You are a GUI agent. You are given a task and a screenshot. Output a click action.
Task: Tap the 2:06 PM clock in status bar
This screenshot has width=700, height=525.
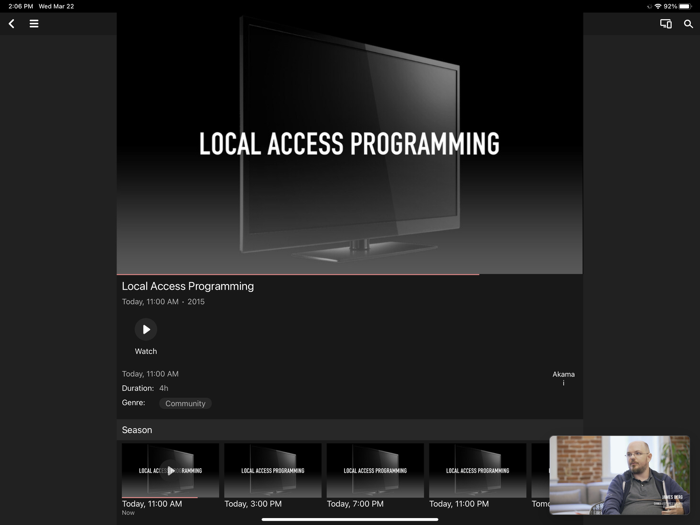click(21, 6)
